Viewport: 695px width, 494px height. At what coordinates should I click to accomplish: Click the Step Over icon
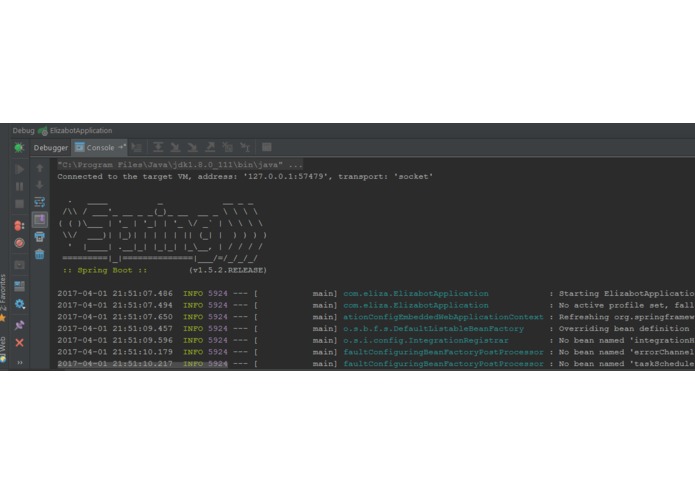click(158, 147)
